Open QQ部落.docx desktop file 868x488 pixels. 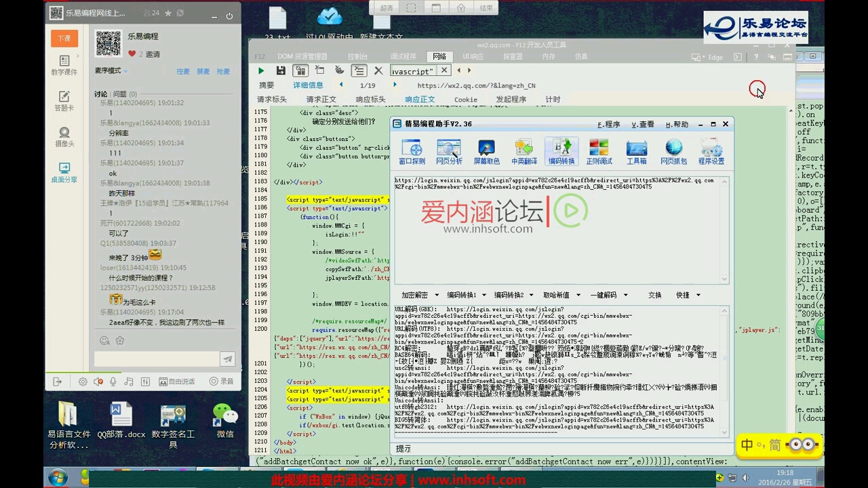[x=121, y=421]
